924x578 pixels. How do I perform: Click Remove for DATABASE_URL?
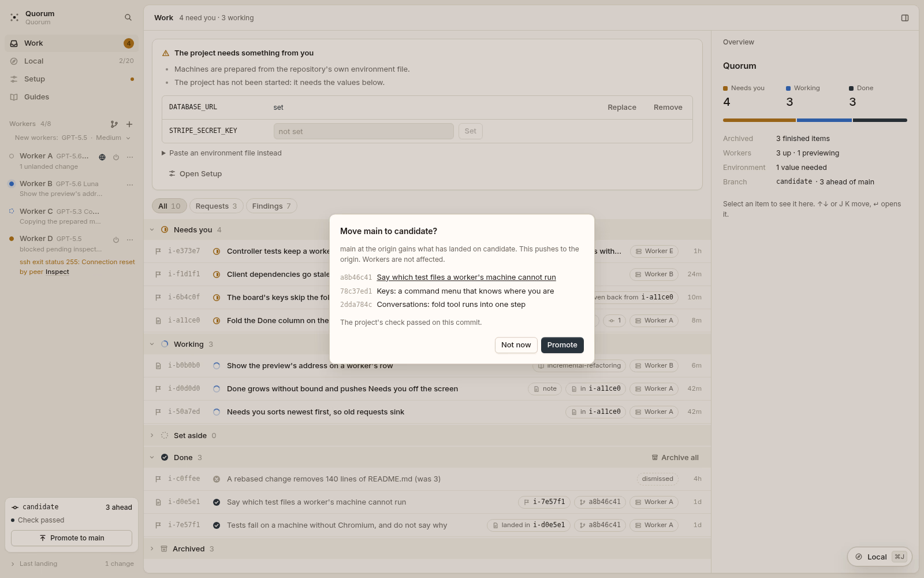pos(668,108)
